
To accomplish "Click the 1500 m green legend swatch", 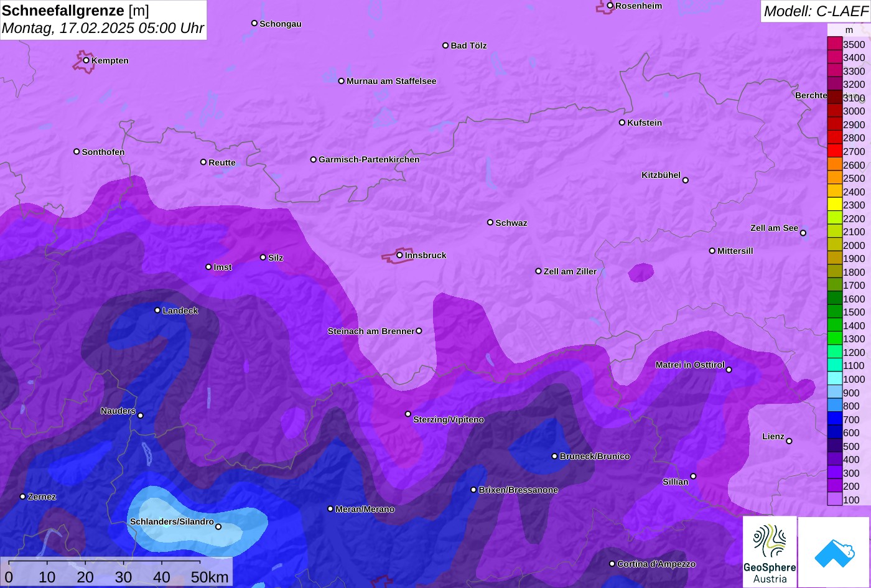I will pos(834,312).
